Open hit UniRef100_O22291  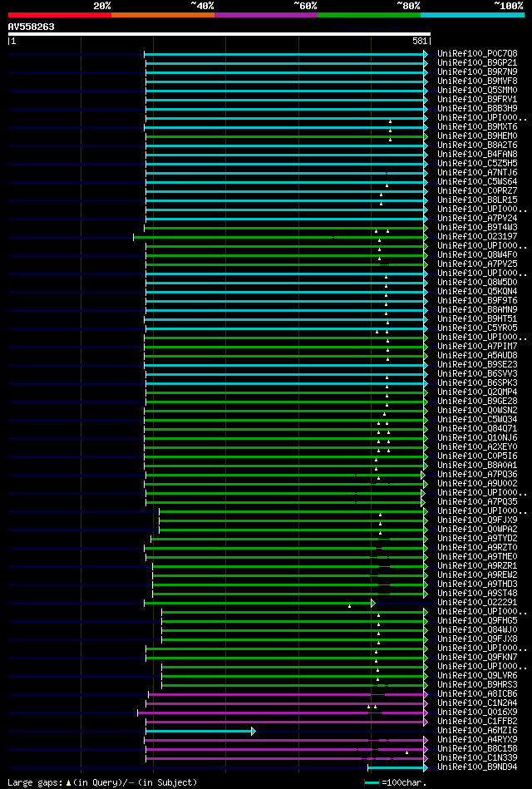click(477, 603)
